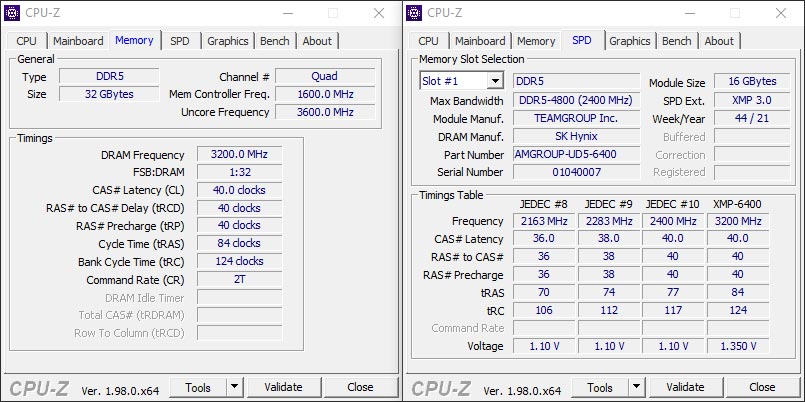This screenshot has height=402, width=805.
Task: Expand Tools dropdown arrow in right window
Action: click(637, 387)
